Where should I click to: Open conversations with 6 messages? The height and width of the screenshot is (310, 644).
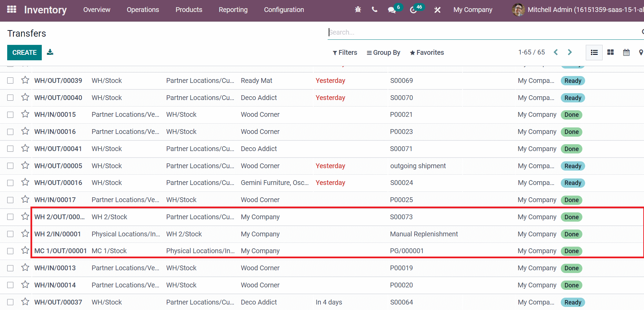point(394,9)
